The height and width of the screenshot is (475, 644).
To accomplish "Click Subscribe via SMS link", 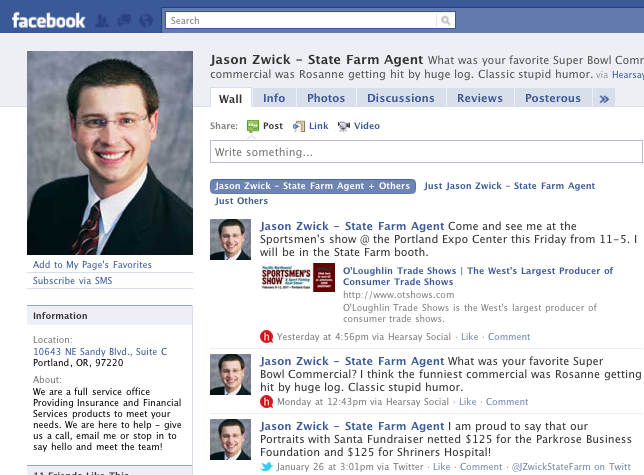I will [73, 281].
